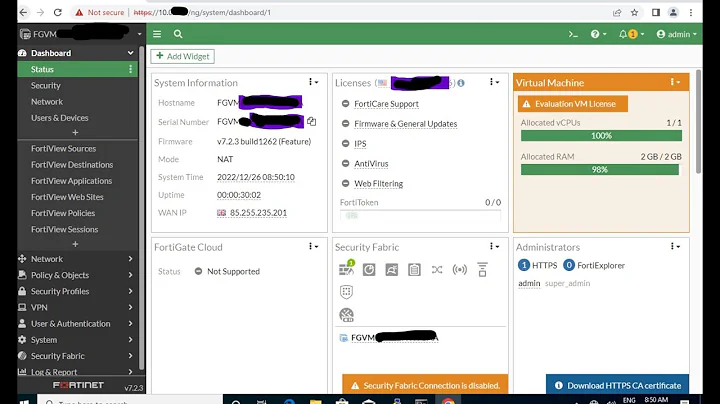The image size is (720, 404).
Task: Open the notifications bell menu
Action: 631,34
